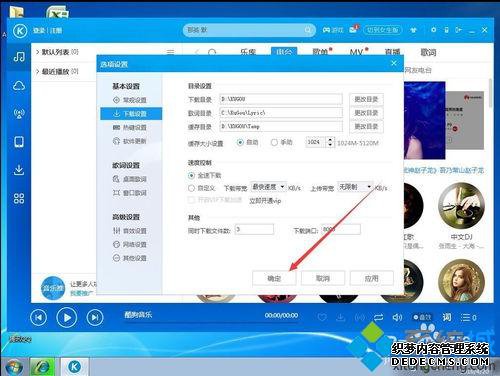Screen dimensions: 500x376
Task: Click the cache size 1024 spinner arrows
Action: (330, 142)
